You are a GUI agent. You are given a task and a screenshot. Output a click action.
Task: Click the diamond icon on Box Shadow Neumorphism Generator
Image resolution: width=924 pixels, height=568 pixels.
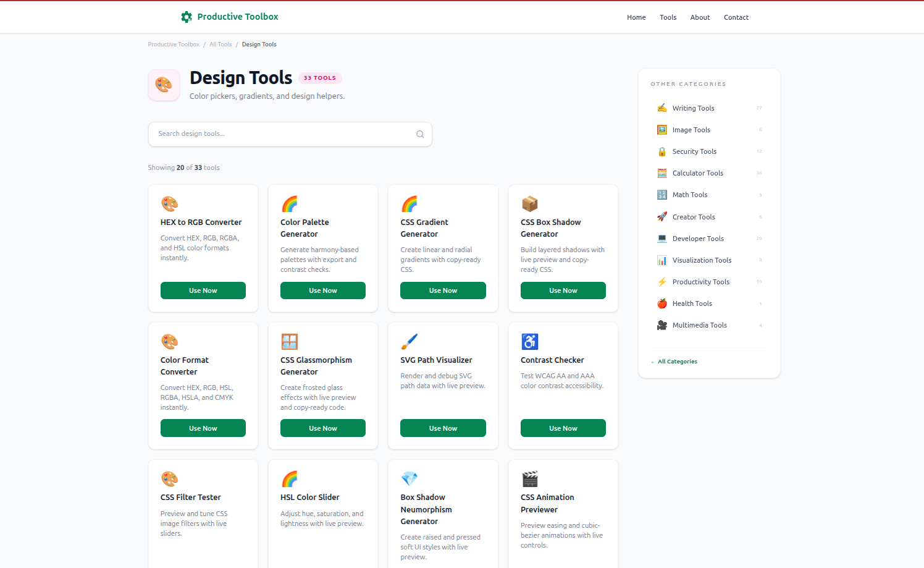(x=409, y=478)
